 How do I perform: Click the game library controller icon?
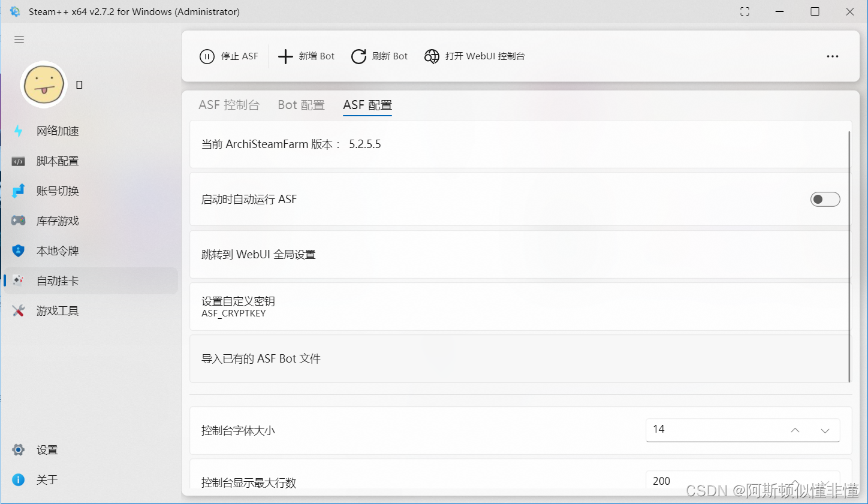(x=19, y=221)
